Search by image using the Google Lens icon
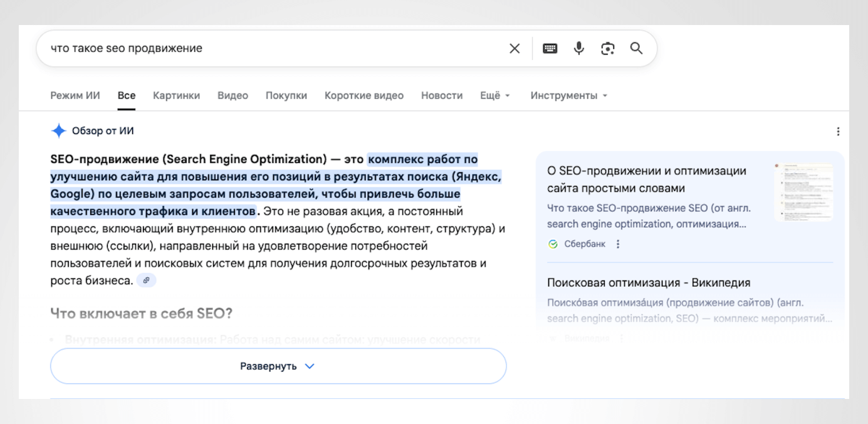868x424 pixels. (x=607, y=48)
